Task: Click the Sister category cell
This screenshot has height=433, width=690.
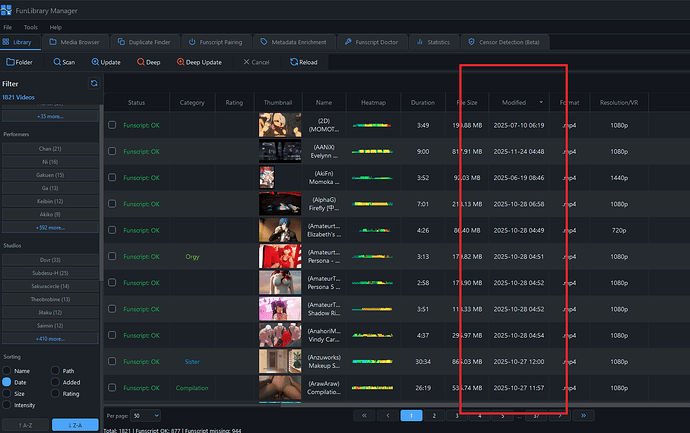Action: point(192,362)
